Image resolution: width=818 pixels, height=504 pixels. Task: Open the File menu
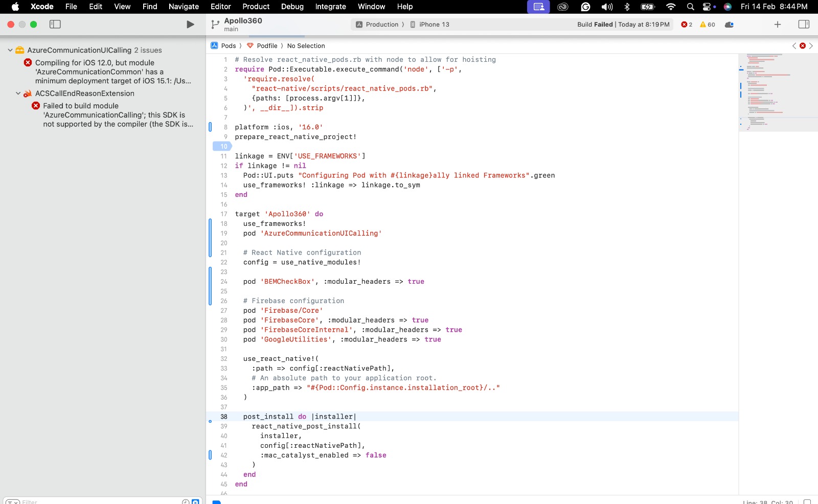pyautogui.click(x=71, y=7)
